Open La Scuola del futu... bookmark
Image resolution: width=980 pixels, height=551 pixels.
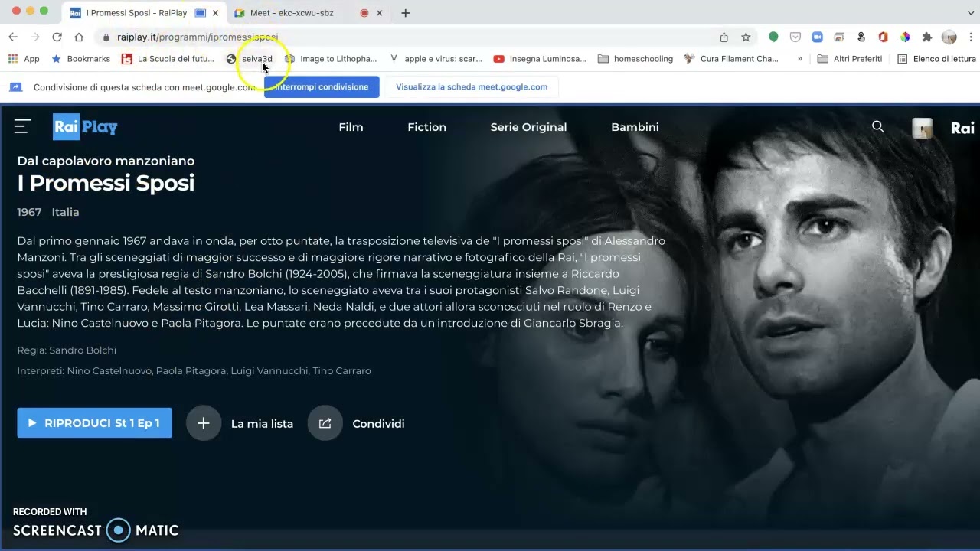pyautogui.click(x=168, y=59)
